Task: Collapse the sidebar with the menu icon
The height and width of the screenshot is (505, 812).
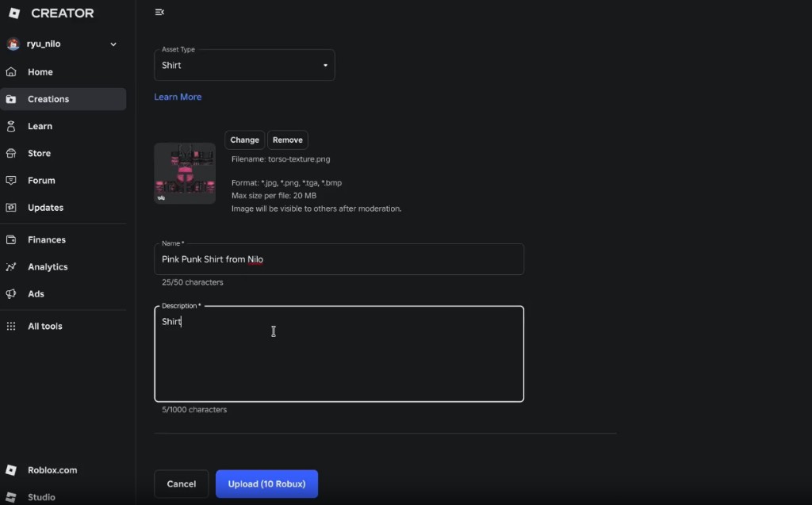Action: (x=159, y=12)
